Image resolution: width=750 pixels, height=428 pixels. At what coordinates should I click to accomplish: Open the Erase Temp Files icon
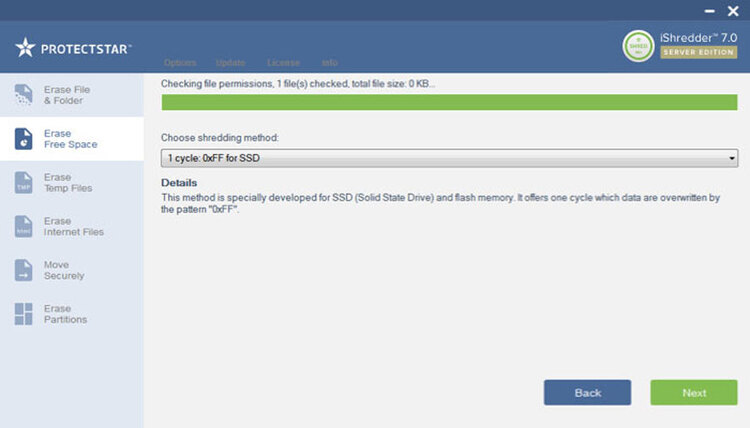pos(24,183)
